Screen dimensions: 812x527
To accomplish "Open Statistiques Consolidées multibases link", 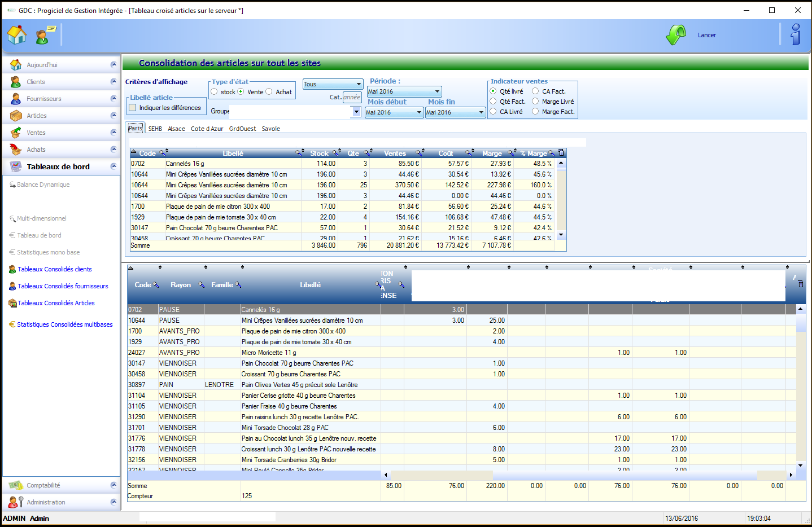I will click(65, 324).
